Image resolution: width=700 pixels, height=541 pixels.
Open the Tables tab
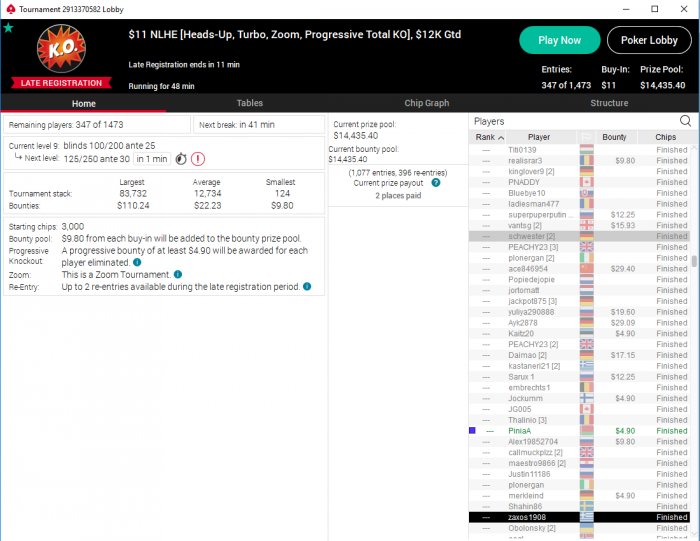click(250, 103)
